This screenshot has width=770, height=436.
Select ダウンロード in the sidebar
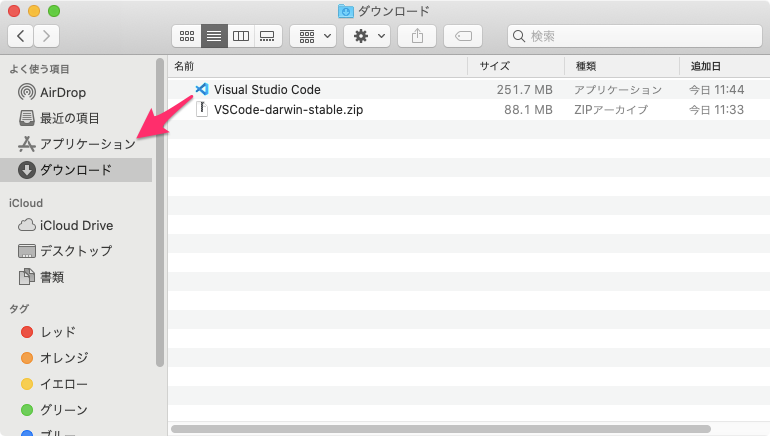[x=76, y=170]
